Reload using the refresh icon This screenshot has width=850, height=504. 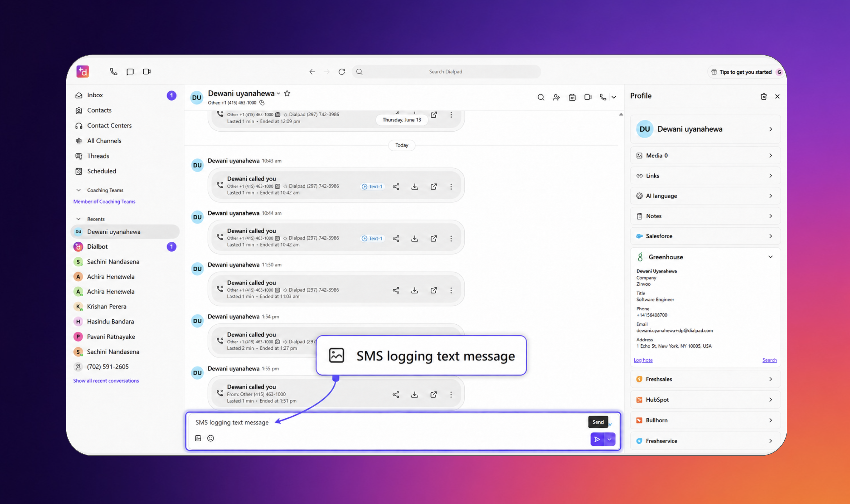(x=342, y=72)
